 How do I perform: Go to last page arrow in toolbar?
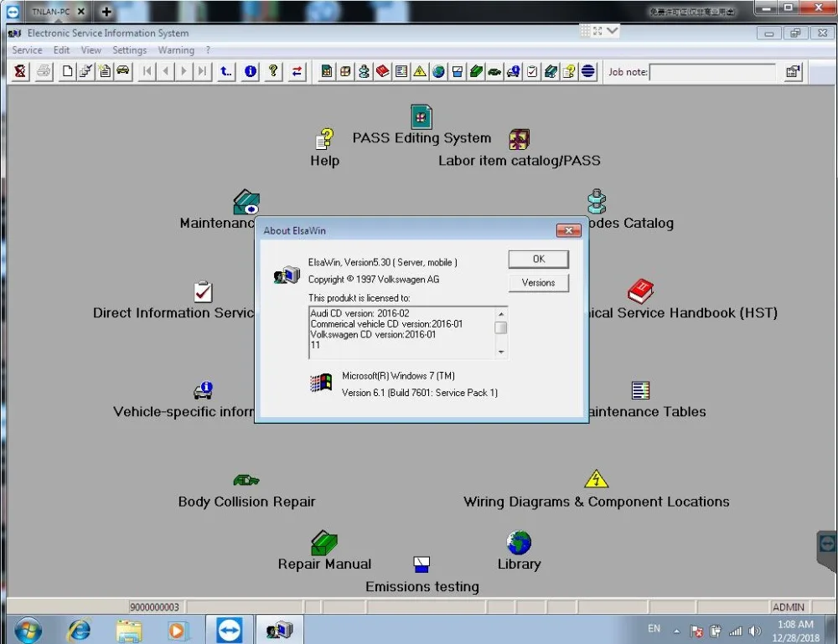coord(202,71)
